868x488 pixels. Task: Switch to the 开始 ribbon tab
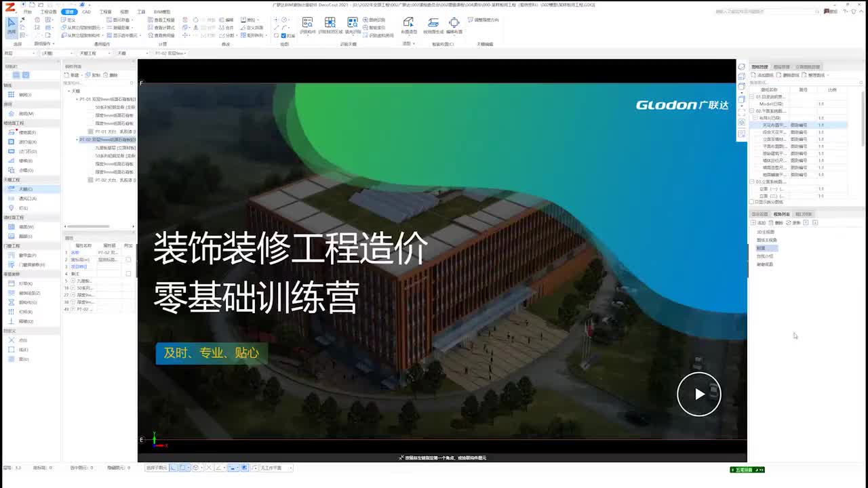pos(28,12)
